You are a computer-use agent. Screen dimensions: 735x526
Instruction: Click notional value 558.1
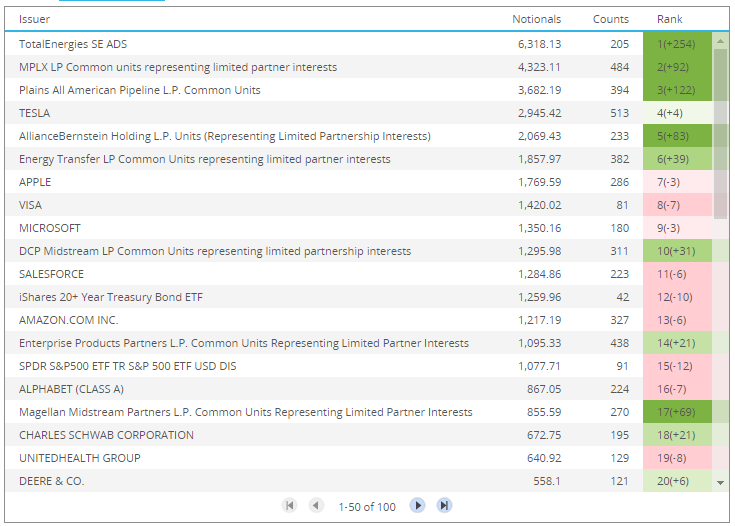[547, 481]
